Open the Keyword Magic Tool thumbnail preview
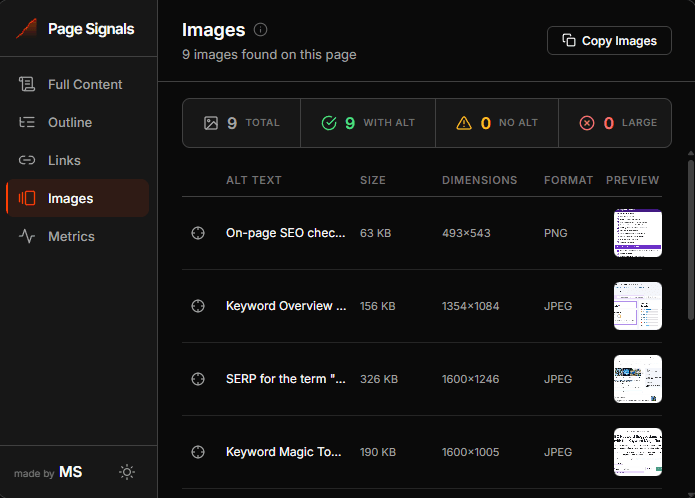The width and height of the screenshot is (695, 498). (x=638, y=452)
